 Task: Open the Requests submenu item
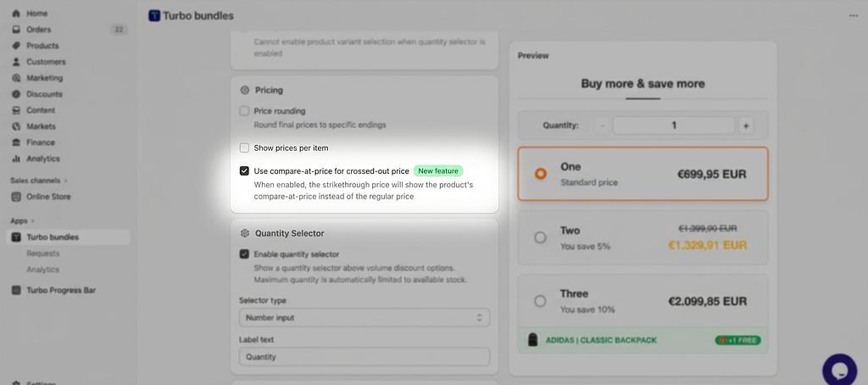[x=43, y=254]
